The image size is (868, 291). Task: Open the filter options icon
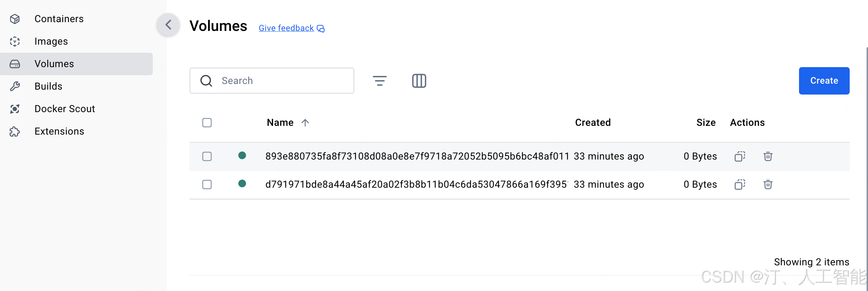click(379, 81)
